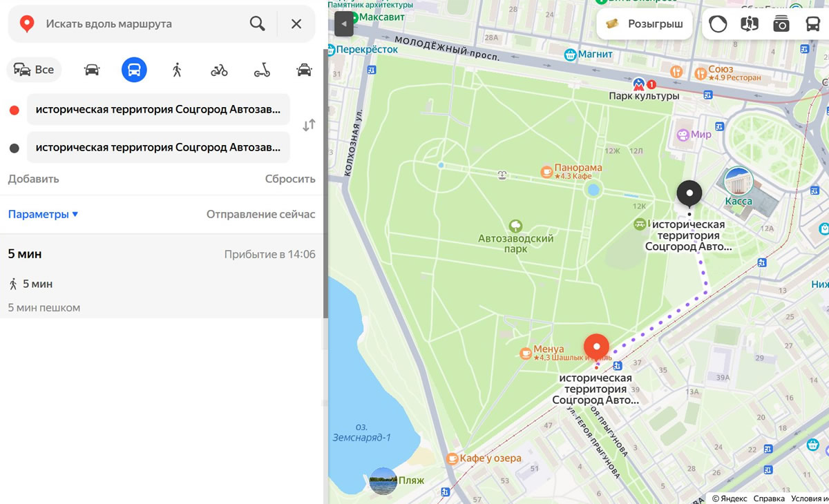
Task: Close the route search panel
Action: [296, 23]
